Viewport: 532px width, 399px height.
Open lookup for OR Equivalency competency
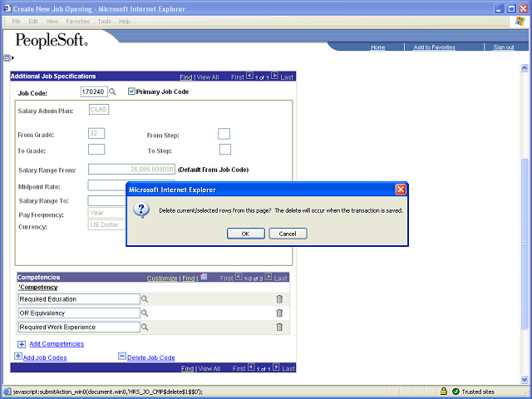(145, 313)
